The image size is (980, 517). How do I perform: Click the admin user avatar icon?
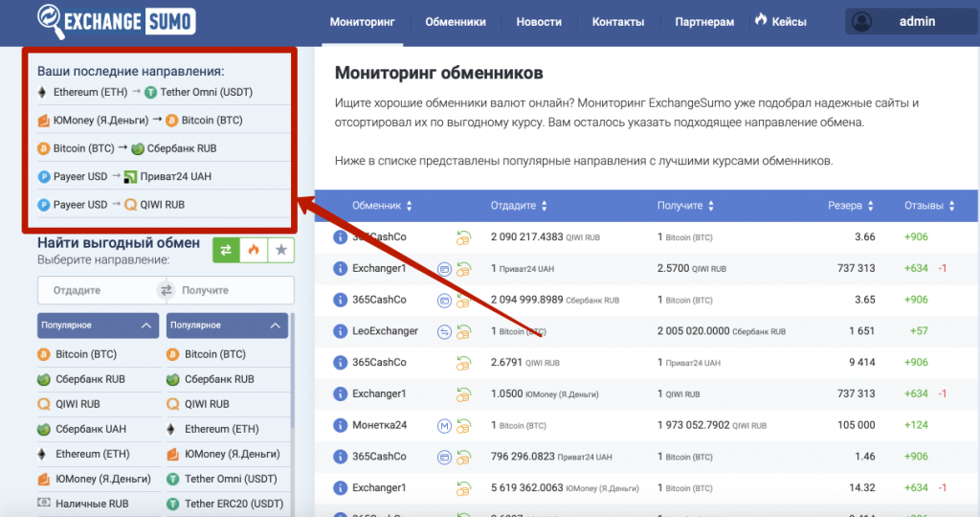(x=862, y=22)
